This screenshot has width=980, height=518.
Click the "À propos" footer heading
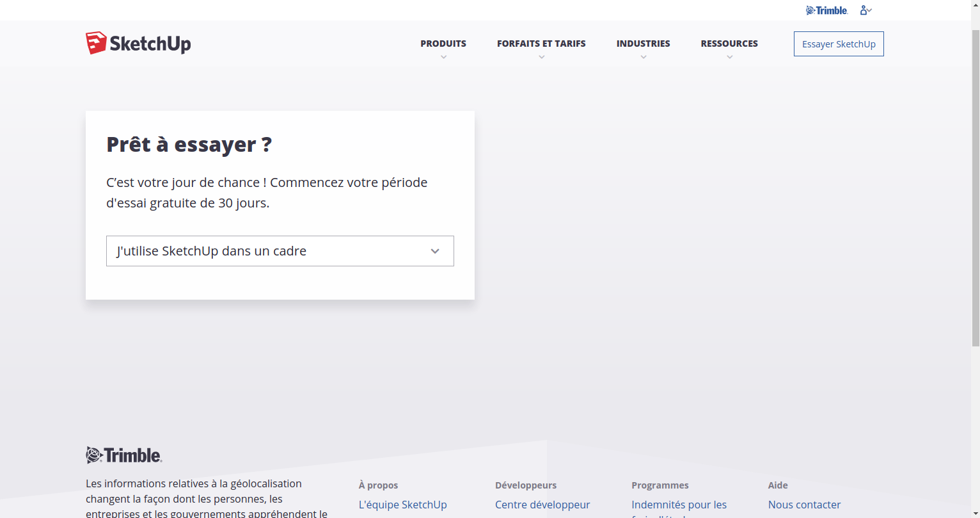(378, 485)
